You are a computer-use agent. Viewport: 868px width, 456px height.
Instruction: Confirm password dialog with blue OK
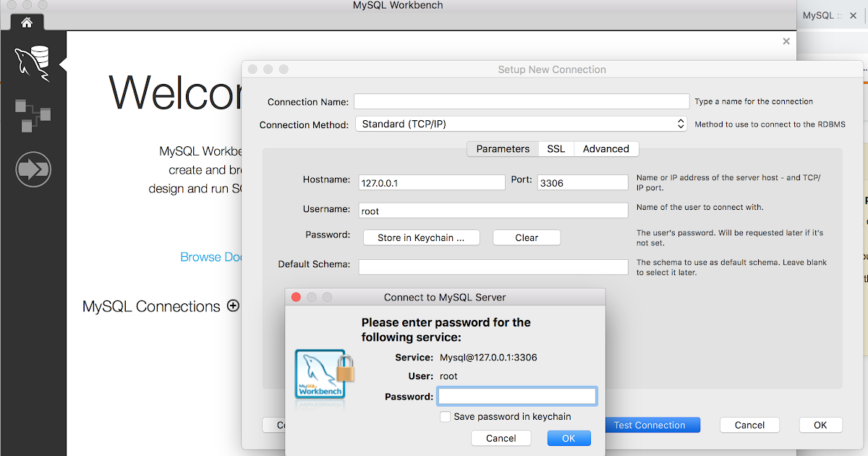click(x=569, y=438)
